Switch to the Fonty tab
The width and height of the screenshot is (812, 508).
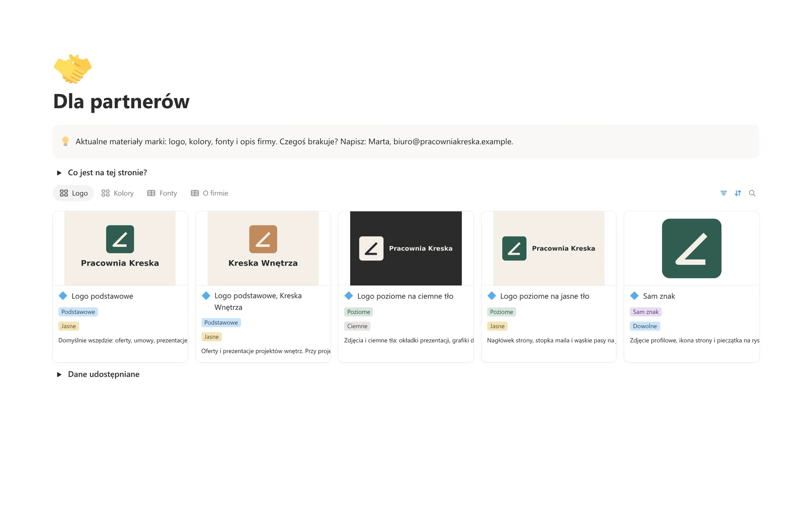coord(162,193)
